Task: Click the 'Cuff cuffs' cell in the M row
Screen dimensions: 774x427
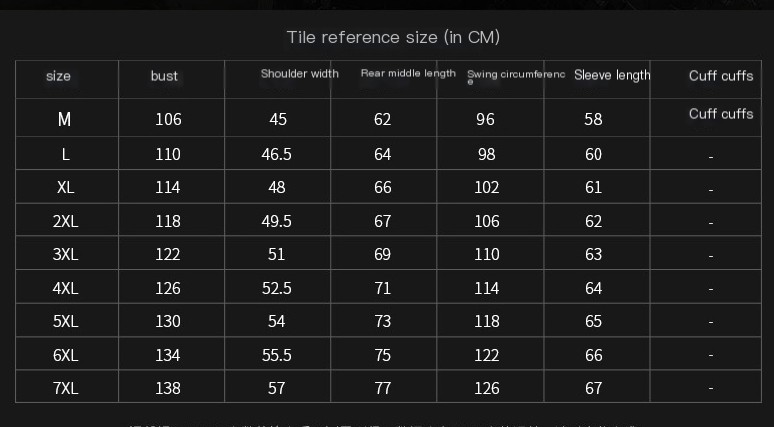Action: coord(721,114)
